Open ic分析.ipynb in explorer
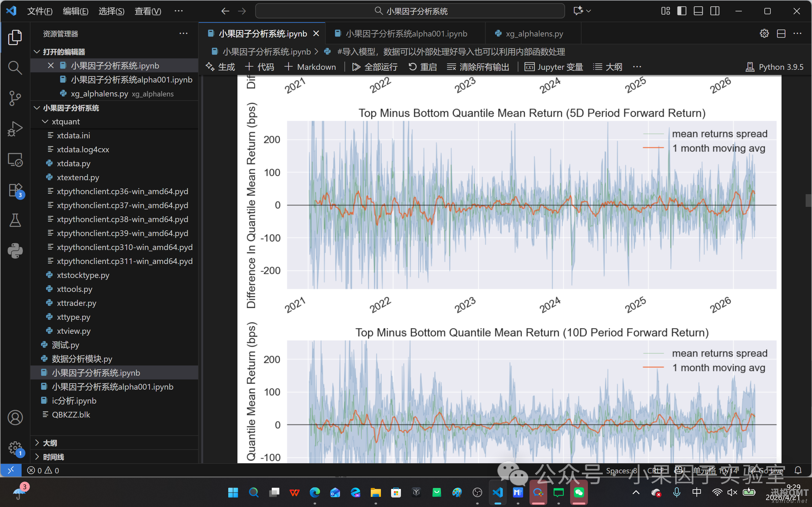The image size is (812, 507). point(74,401)
